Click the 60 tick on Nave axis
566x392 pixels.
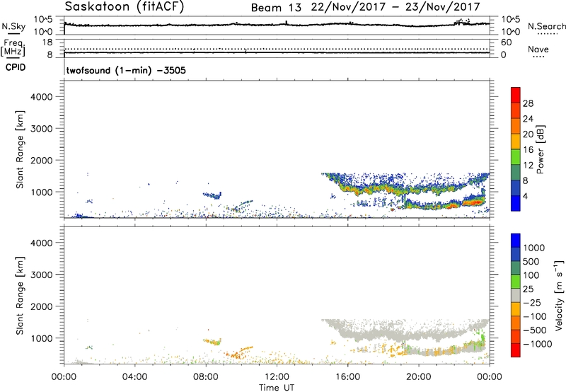[506, 42]
